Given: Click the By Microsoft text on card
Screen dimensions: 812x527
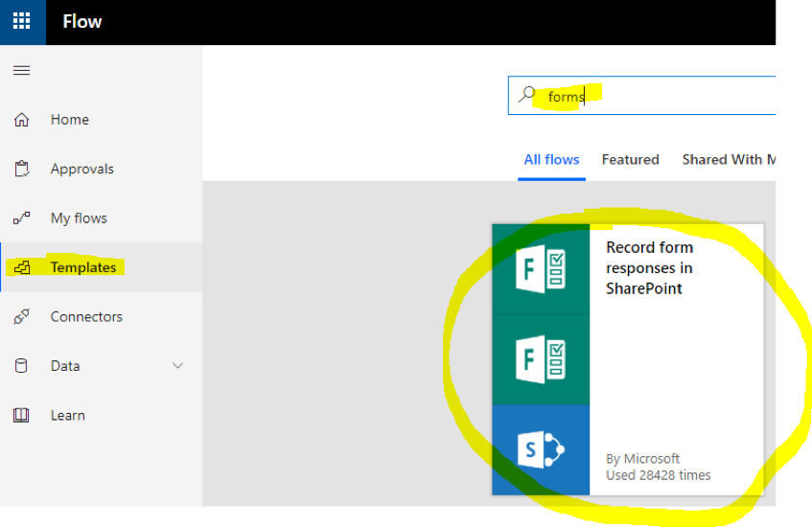Looking at the screenshot, I should pyautogui.click(x=642, y=459).
